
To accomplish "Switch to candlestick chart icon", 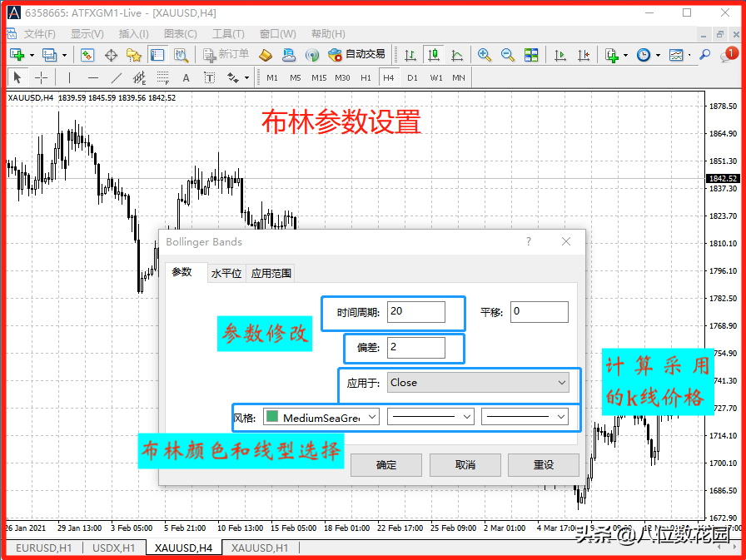I will [434, 55].
